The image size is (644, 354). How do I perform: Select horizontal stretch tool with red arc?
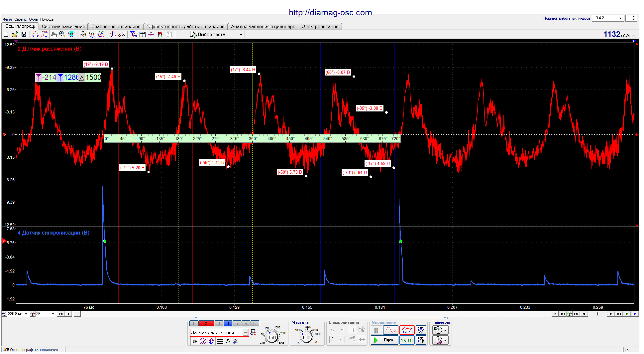pyautogui.click(x=36, y=34)
